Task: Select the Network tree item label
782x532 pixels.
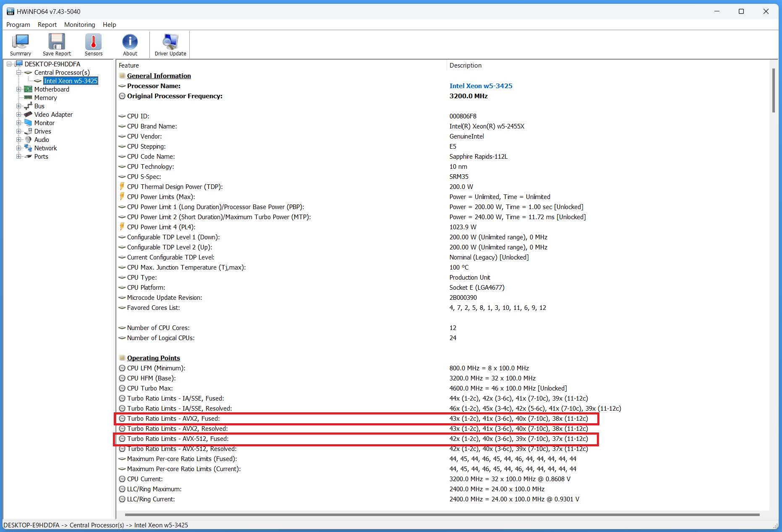Action: [45, 148]
